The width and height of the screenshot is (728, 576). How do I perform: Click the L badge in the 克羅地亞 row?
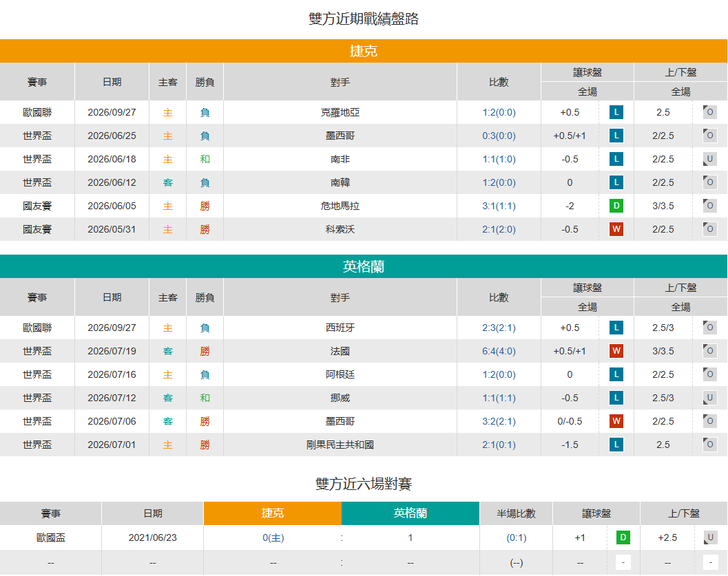pos(616,112)
